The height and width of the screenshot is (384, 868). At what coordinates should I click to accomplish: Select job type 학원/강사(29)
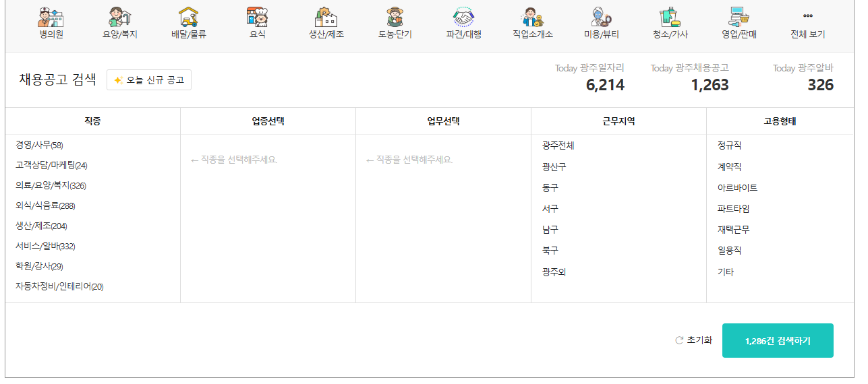click(x=39, y=266)
